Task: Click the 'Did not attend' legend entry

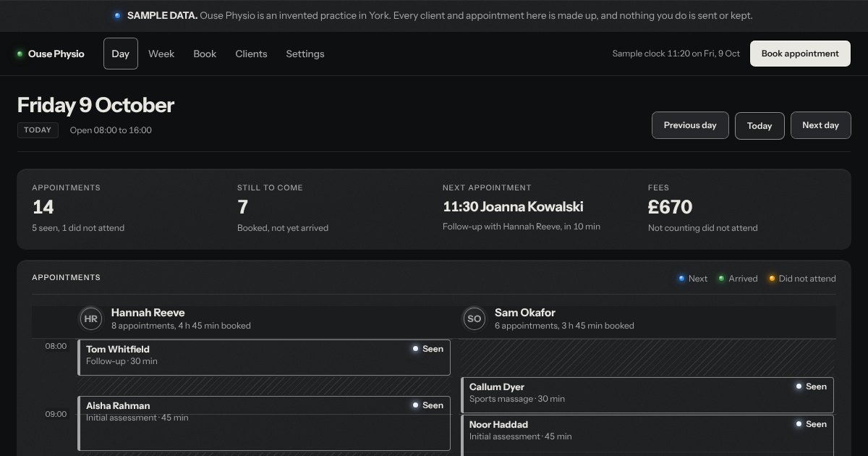Action: (802, 279)
